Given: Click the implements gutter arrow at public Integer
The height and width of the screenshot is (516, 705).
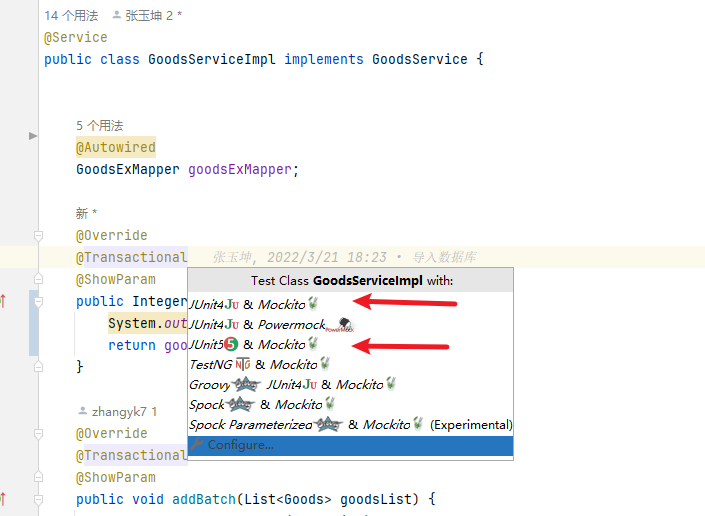Looking at the screenshot, I should click(3, 301).
